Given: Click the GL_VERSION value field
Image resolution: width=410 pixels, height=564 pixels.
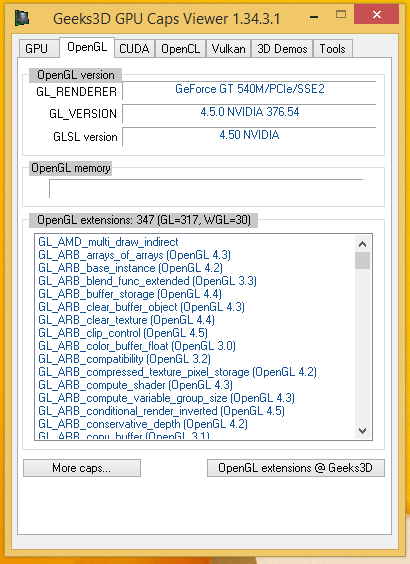Looking at the screenshot, I should 249,113.
